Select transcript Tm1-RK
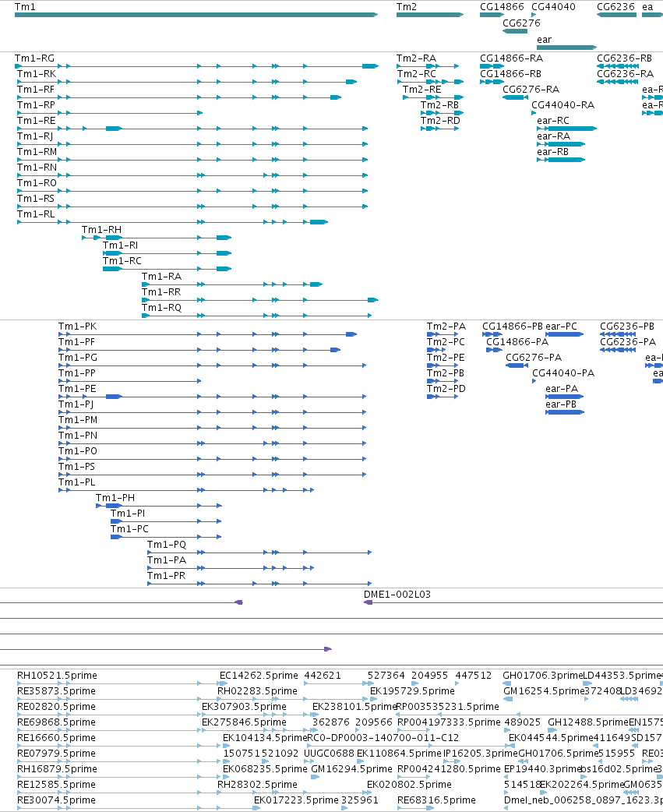 (187, 82)
